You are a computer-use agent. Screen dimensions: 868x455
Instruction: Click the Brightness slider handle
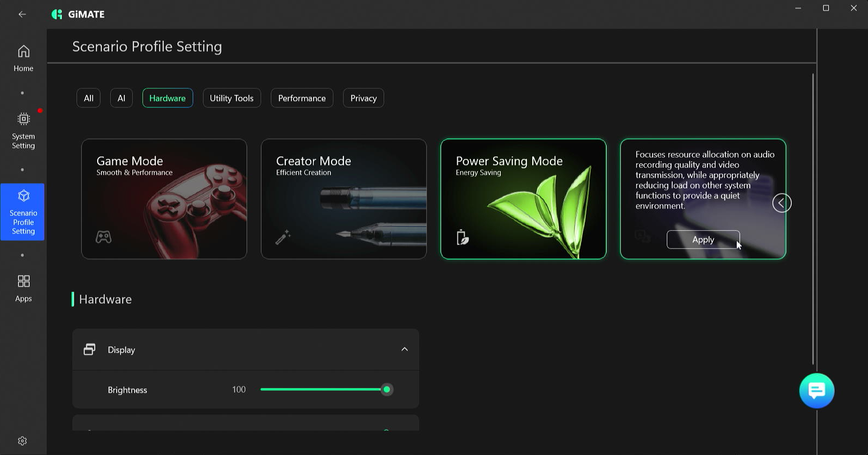click(387, 389)
